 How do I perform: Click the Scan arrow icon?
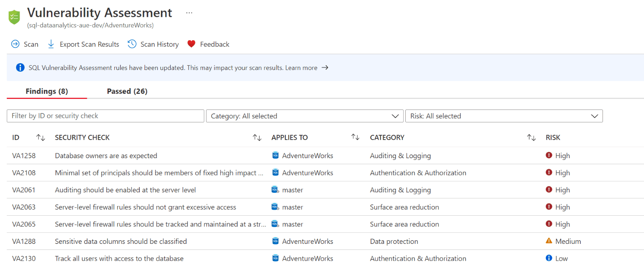[x=15, y=44]
